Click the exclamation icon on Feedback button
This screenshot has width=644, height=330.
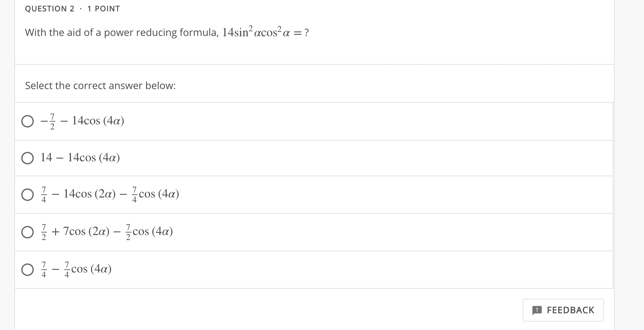tap(537, 310)
